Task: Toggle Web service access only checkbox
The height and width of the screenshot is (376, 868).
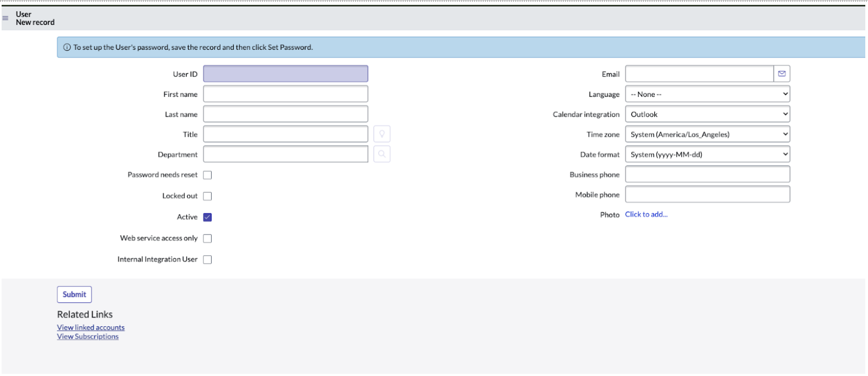Action: pyautogui.click(x=207, y=238)
